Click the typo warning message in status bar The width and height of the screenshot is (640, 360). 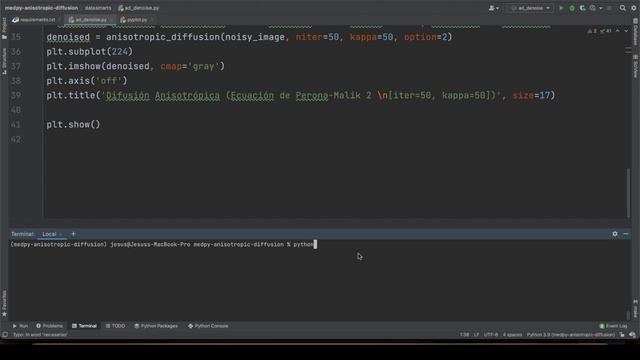point(40,335)
